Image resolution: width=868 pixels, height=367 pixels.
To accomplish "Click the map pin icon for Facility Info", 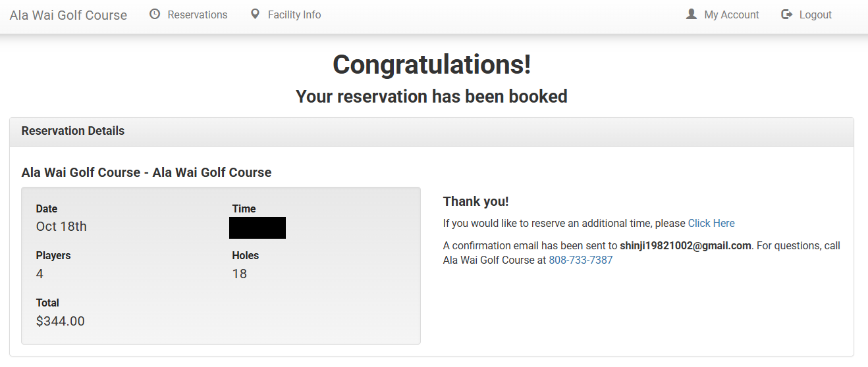I will (256, 14).
